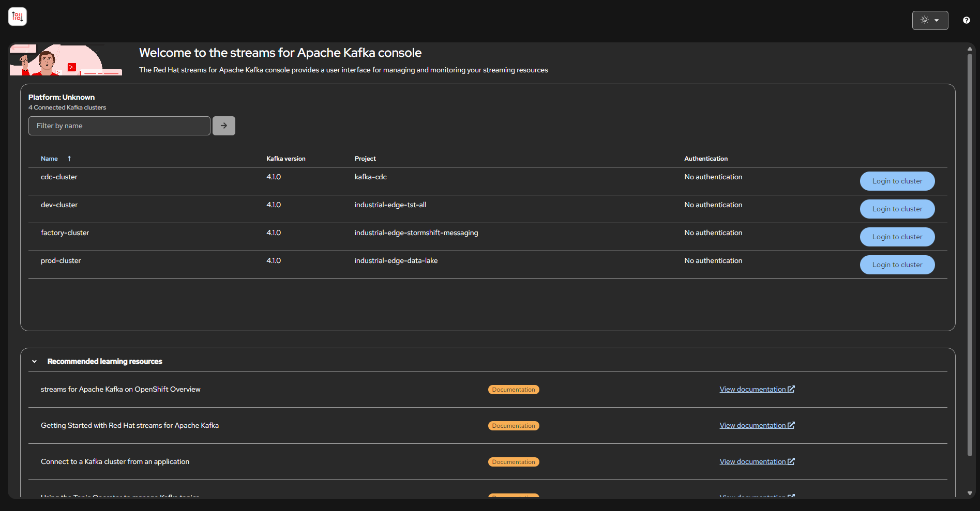Select the cdc-cluster name cell
Viewport: 980px width, 511px height.
coord(59,177)
